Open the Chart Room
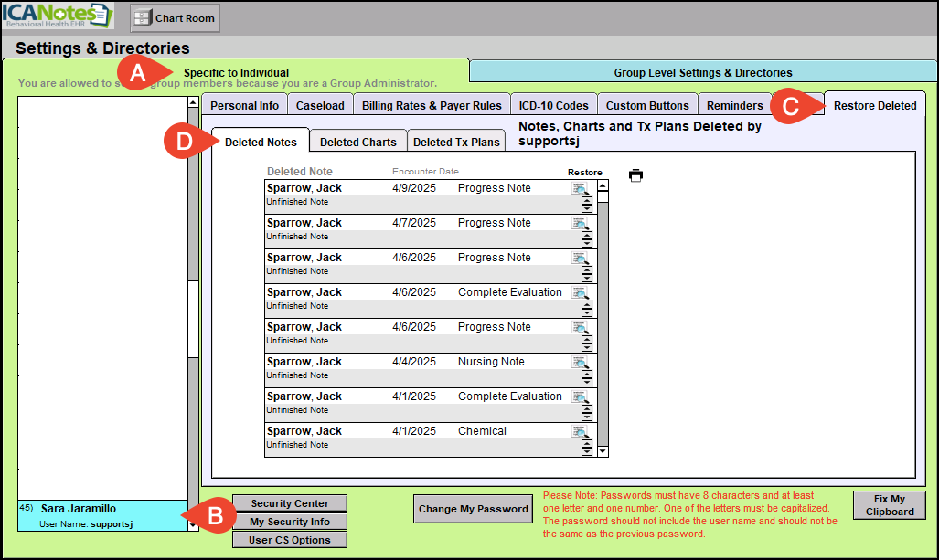The height and width of the screenshot is (560, 939). (x=175, y=17)
